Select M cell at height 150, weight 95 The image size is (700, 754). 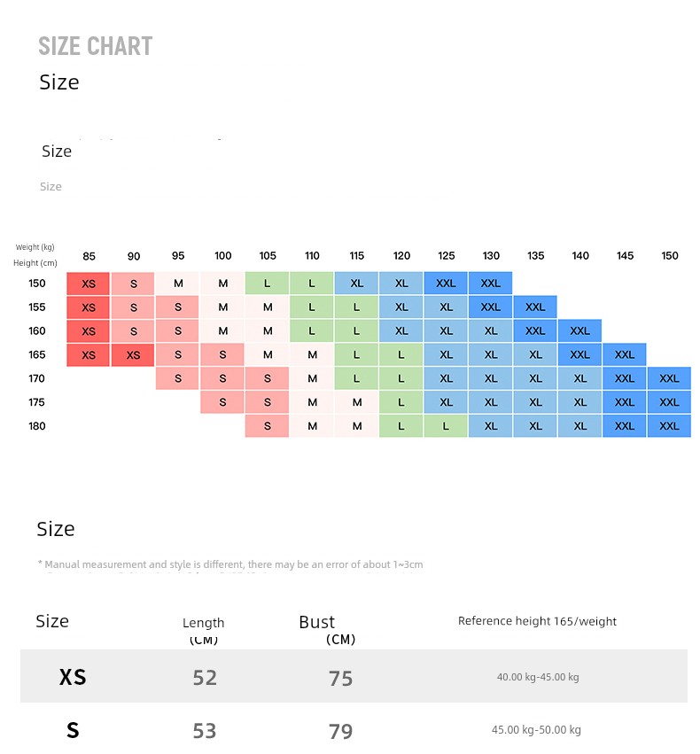tap(178, 284)
